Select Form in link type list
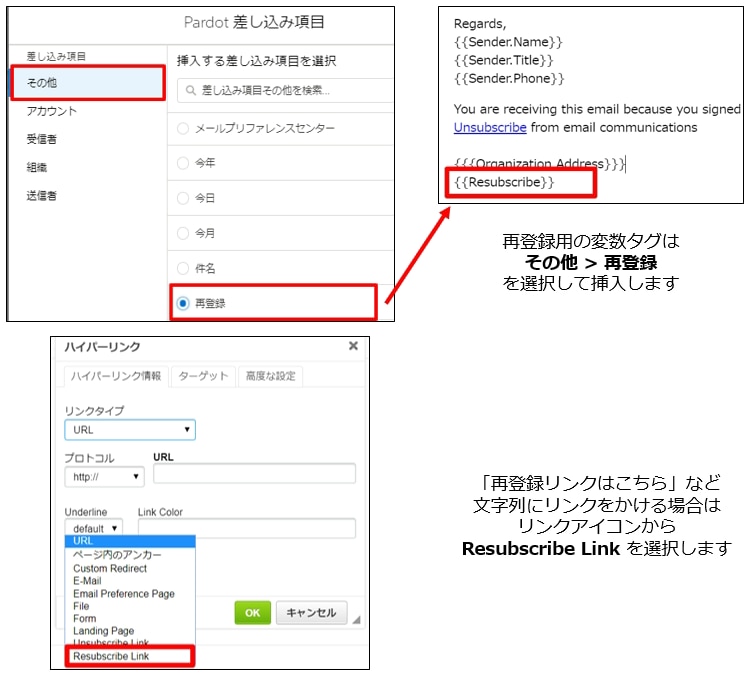The width and height of the screenshot is (750, 674). 85,619
